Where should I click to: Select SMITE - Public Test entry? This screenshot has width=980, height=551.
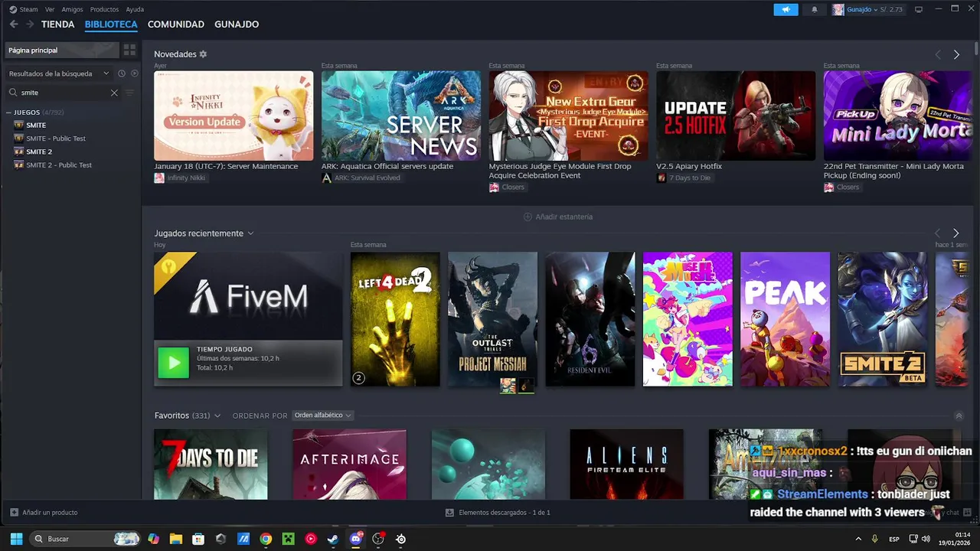(56, 139)
